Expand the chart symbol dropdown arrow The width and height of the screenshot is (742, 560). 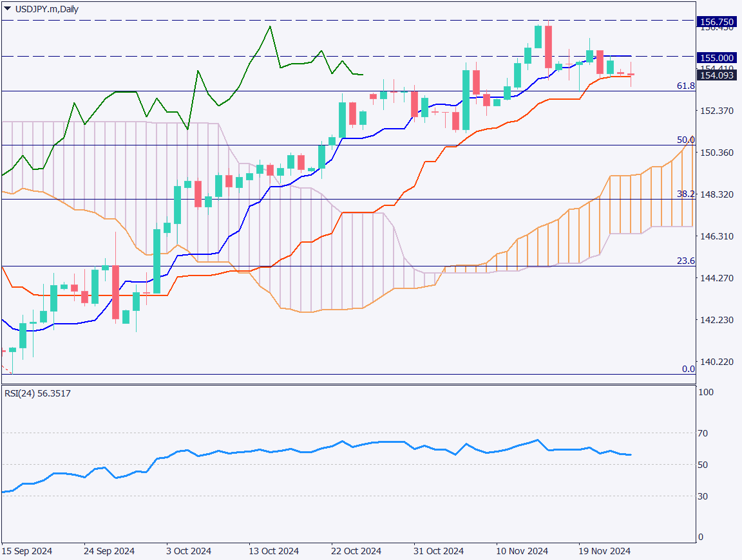[x=7, y=9]
